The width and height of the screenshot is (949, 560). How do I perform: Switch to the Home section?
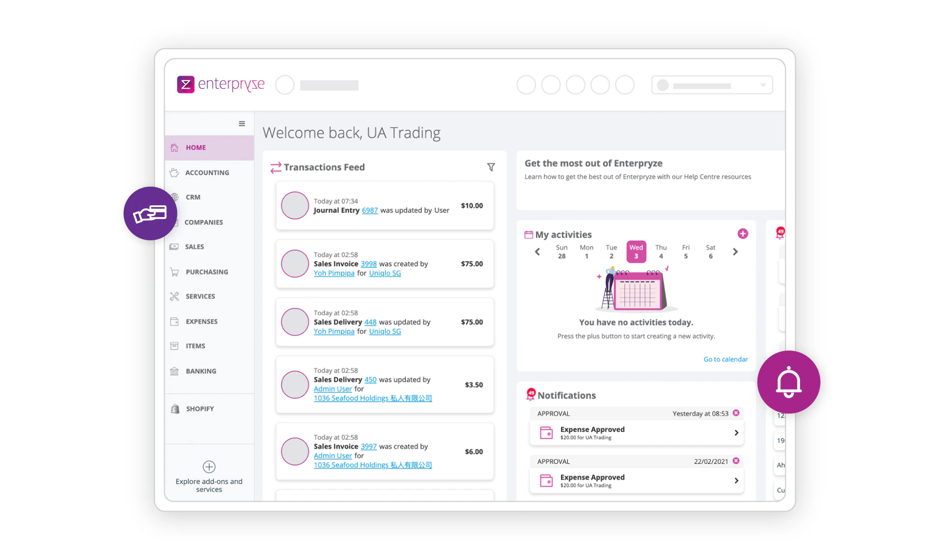pyautogui.click(x=196, y=147)
